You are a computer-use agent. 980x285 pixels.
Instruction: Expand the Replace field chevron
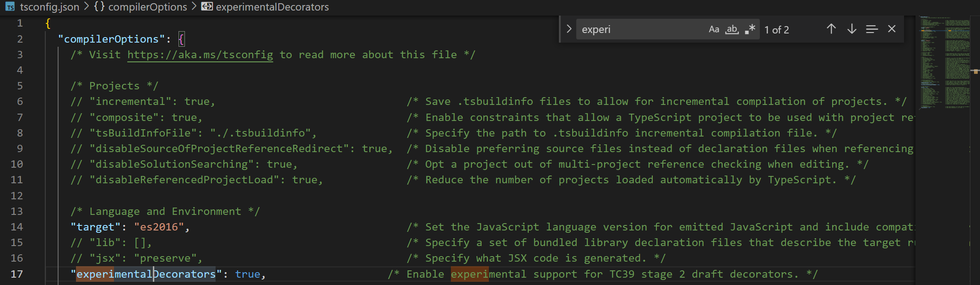[x=569, y=29]
